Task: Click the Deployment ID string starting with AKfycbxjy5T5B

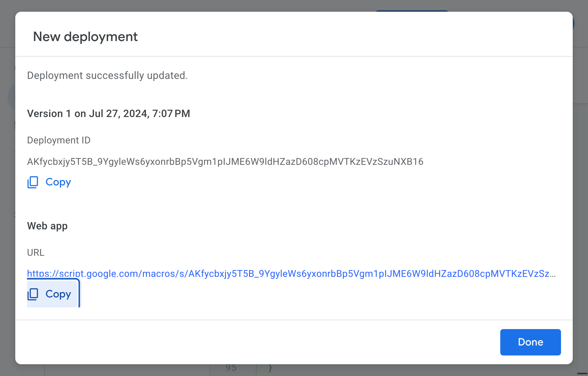Action: [x=225, y=162]
